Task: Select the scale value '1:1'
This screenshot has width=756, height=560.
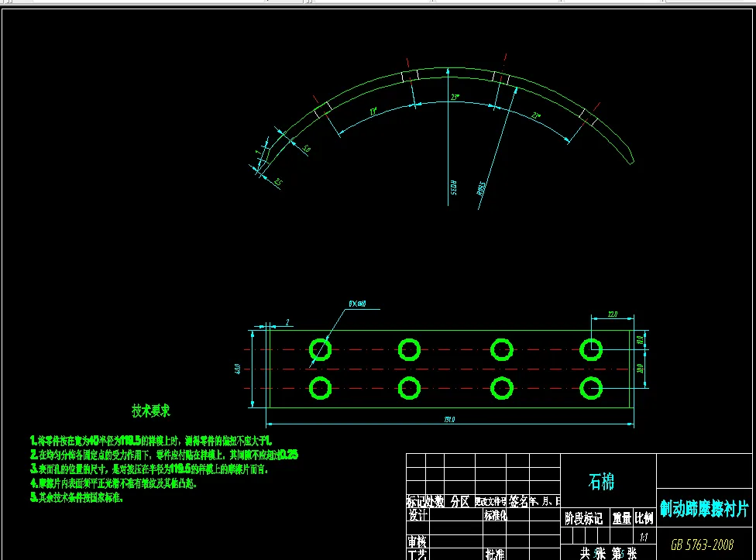Action: coord(644,537)
